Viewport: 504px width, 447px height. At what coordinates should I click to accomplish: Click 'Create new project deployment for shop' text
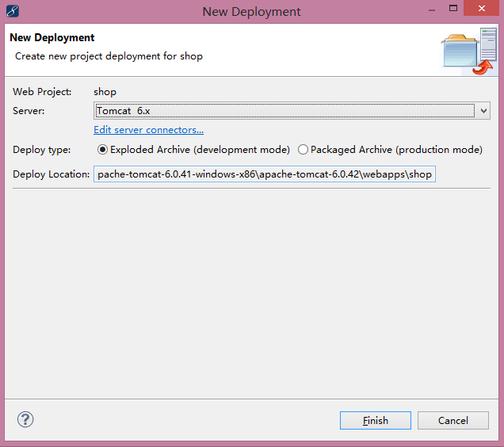point(109,56)
